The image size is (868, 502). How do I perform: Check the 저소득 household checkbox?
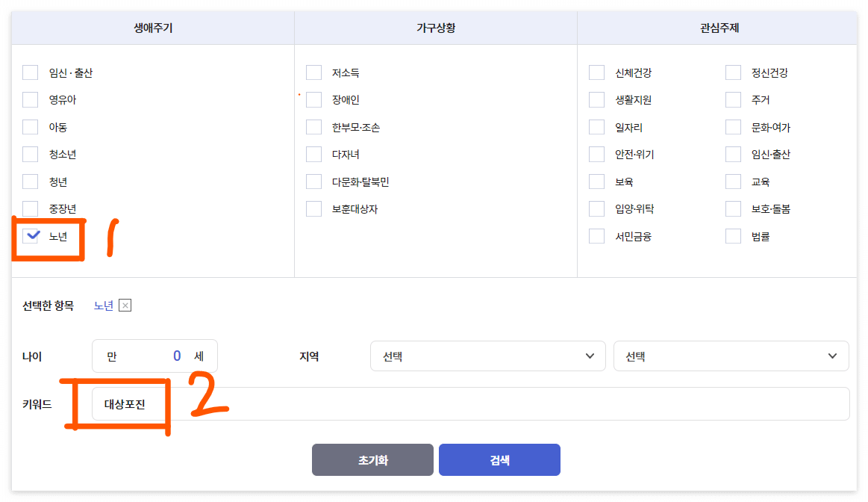[313, 72]
